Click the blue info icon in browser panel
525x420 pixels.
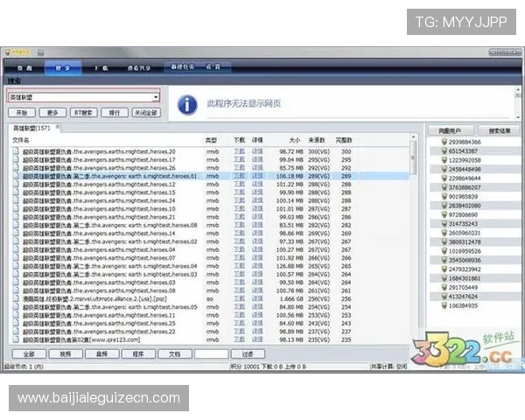coord(186,105)
